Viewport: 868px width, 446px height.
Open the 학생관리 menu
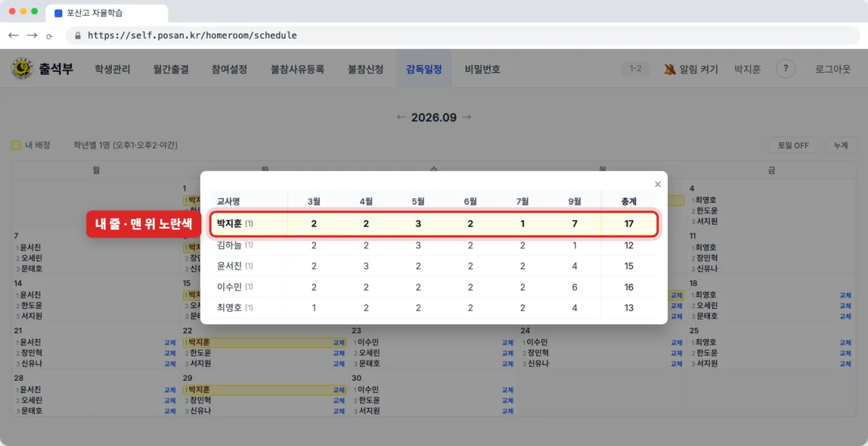(x=113, y=69)
